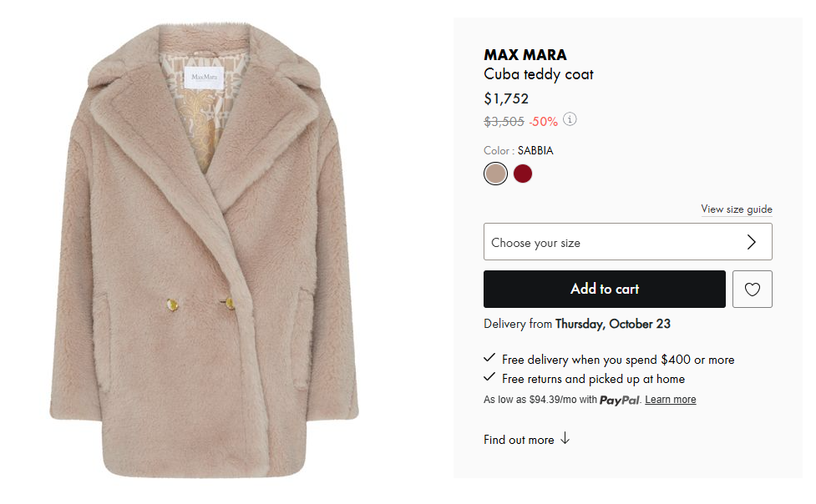The height and width of the screenshot is (504, 816).
Task: Click the right chevron in the size selector
Action: tap(751, 242)
